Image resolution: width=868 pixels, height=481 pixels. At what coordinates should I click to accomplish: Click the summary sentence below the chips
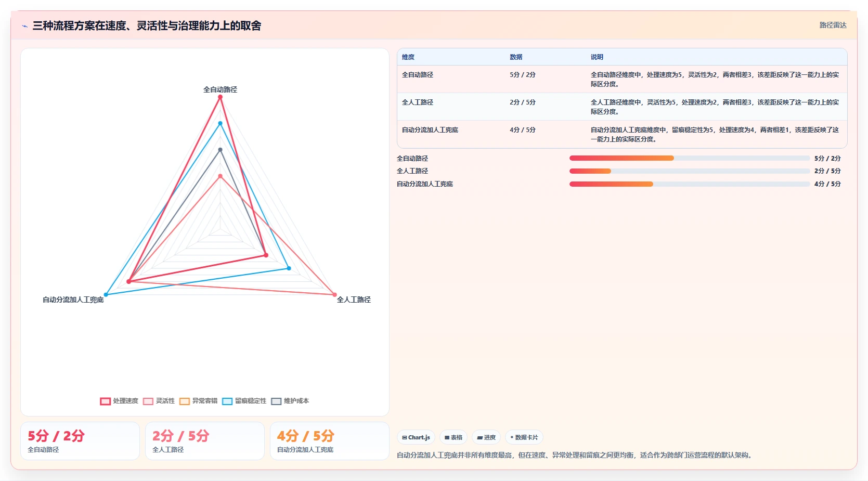click(575, 455)
